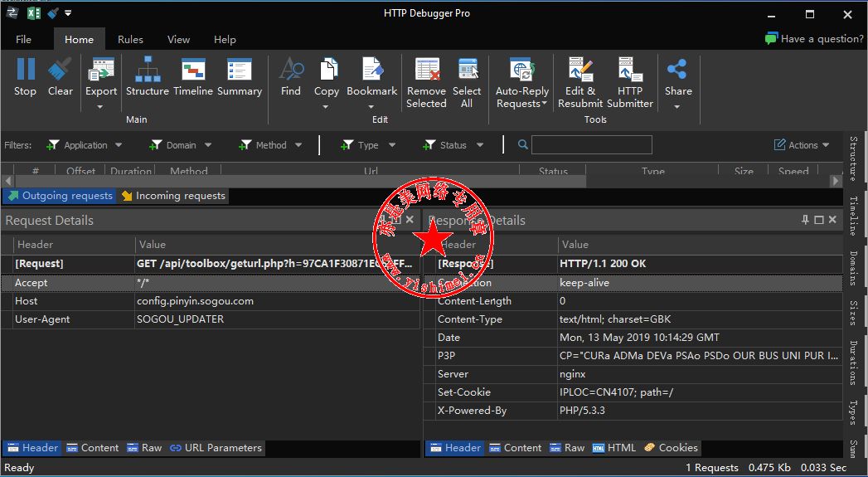Open Types side panel tab
The width and height of the screenshot is (868, 477).
(x=854, y=413)
